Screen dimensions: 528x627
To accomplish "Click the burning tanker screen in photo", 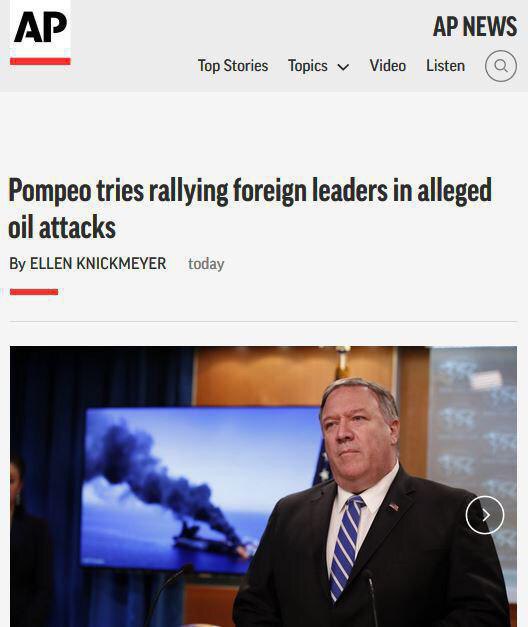I will coord(200,490).
